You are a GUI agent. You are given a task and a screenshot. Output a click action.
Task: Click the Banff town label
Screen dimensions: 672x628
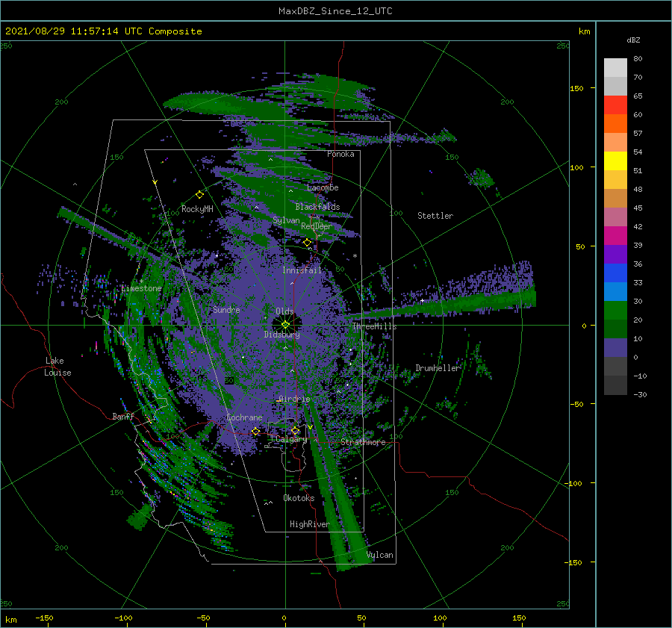pos(123,417)
